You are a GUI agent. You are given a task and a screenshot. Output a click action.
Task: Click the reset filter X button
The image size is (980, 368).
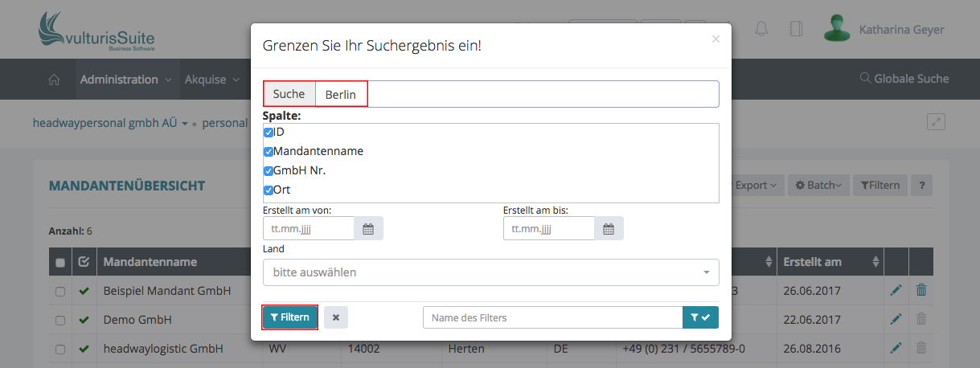pos(336,317)
